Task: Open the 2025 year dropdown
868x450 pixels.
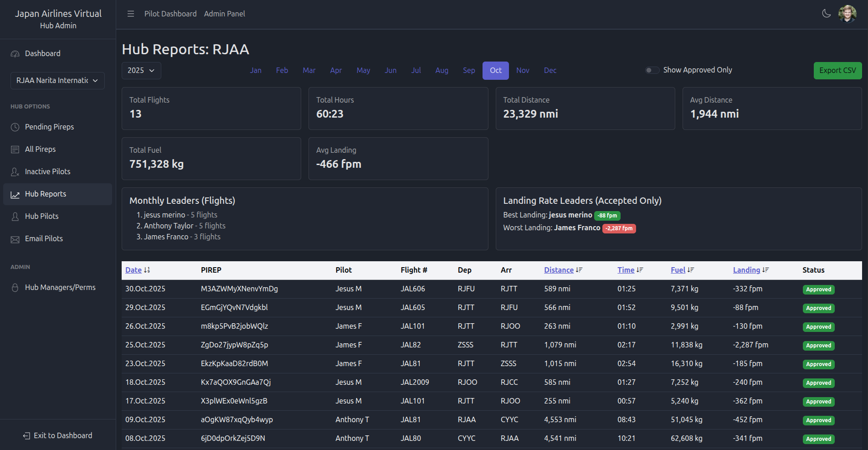Action: pos(141,70)
